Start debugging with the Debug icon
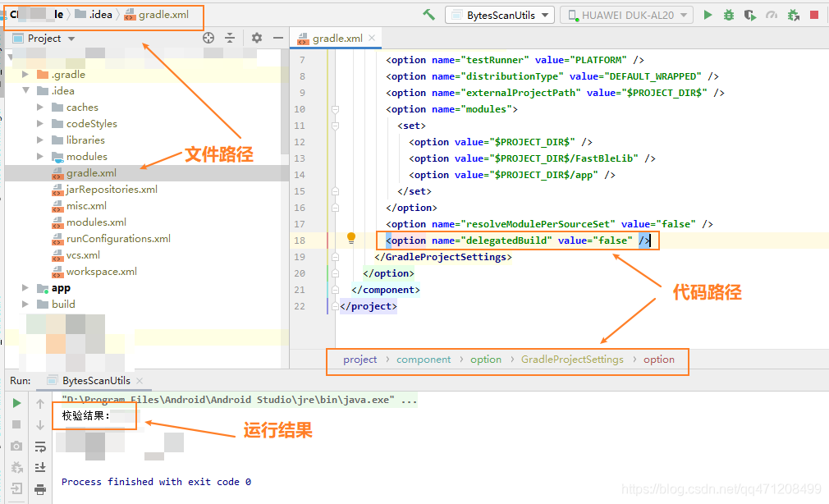829x504 pixels. [x=728, y=14]
